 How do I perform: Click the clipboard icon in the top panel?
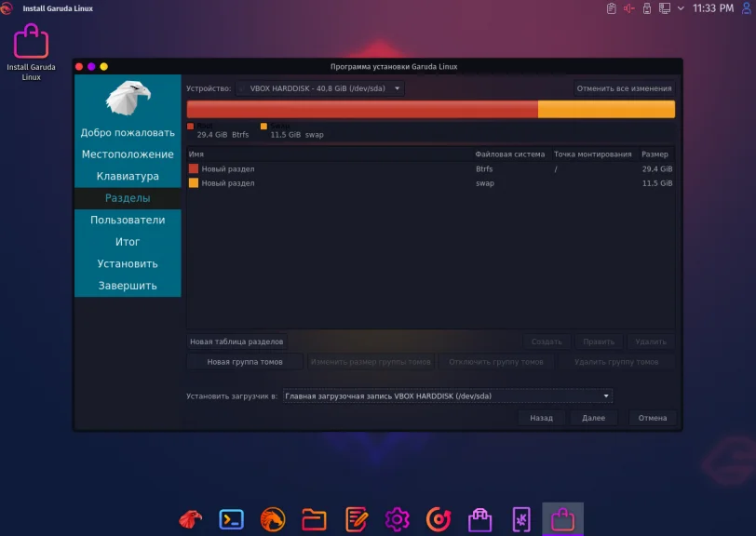click(610, 8)
